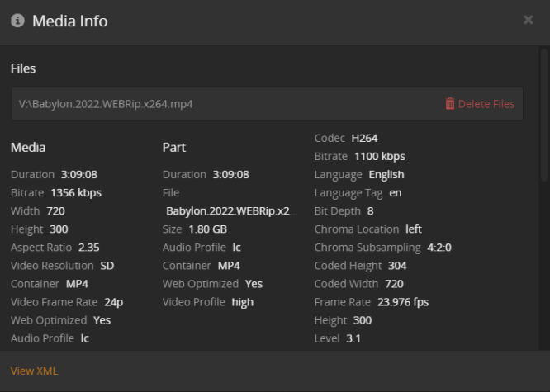Click the Files section heading
Image resolution: width=550 pixels, height=392 pixels.
pyautogui.click(x=23, y=68)
